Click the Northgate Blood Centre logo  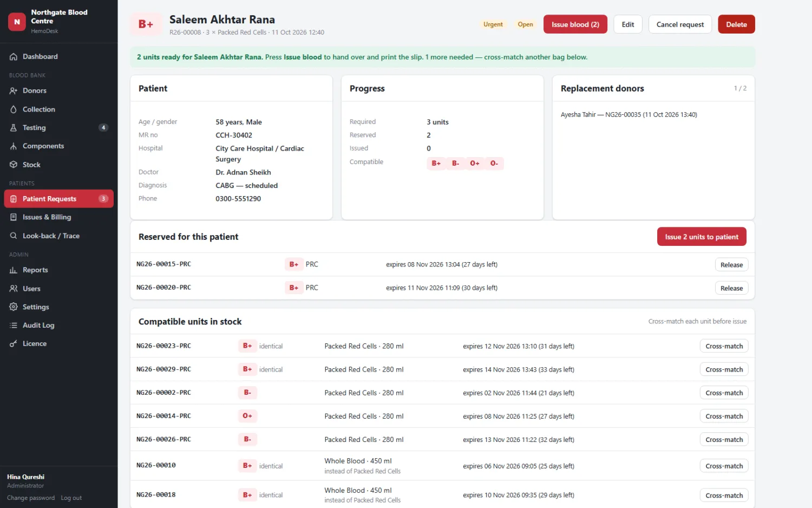pyautogui.click(x=17, y=22)
